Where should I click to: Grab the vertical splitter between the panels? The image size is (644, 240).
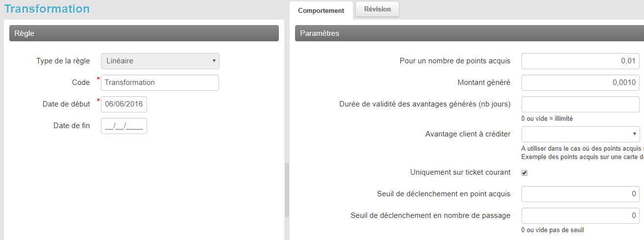coord(287,189)
